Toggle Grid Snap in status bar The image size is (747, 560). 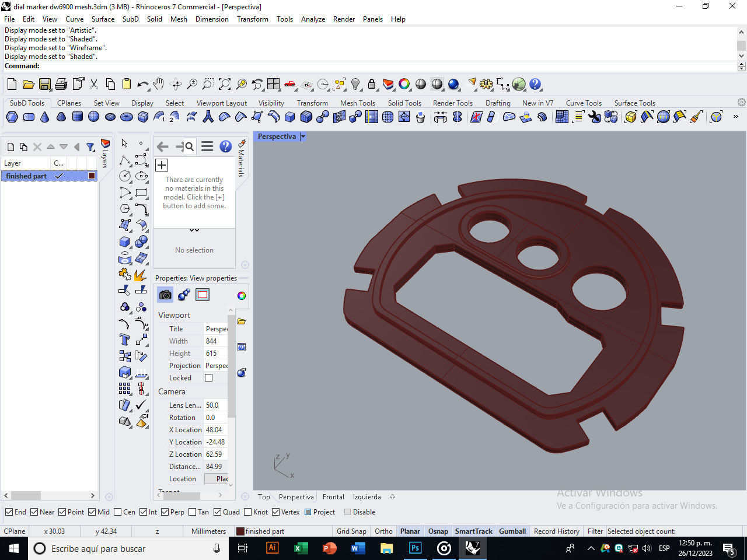pyautogui.click(x=351, y=531)
